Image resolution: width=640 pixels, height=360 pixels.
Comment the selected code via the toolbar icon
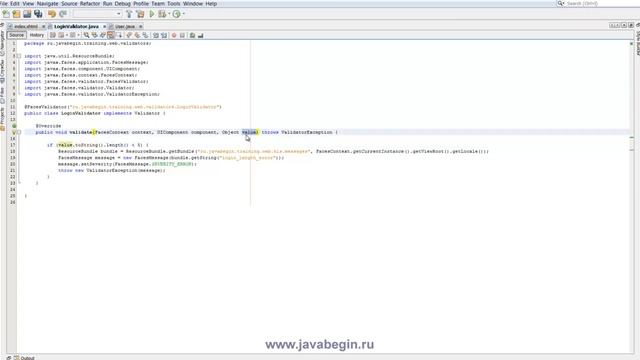click(192, 36)
